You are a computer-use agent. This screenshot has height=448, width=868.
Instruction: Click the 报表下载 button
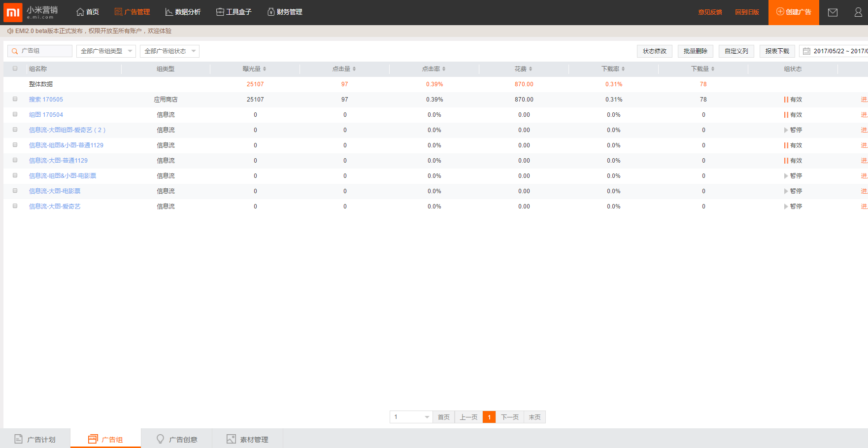point(777,51)
